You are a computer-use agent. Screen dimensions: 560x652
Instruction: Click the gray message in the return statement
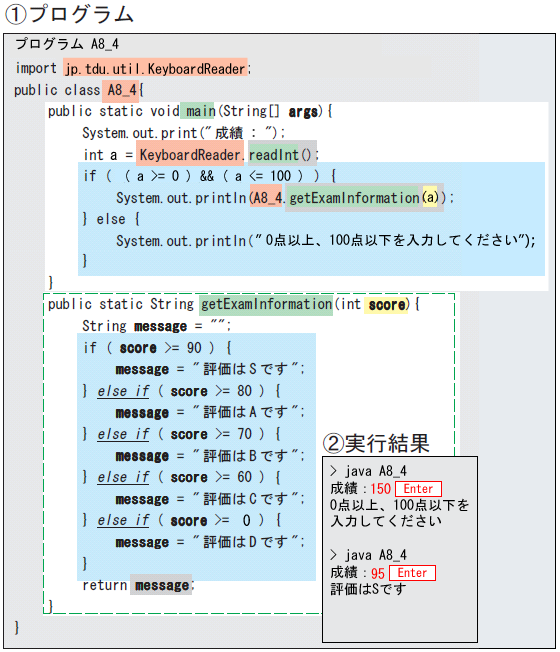(x=161, y=585)
